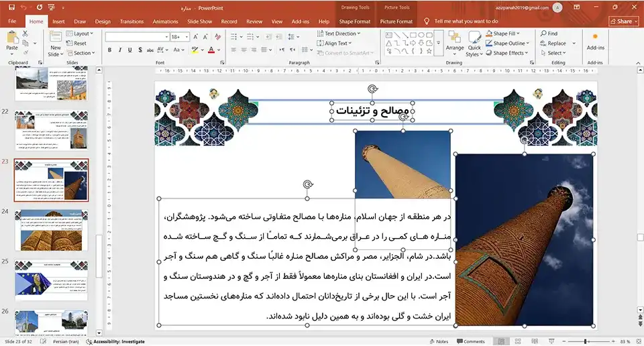The image size is (644, 346).
Task: Click the Decrease List Level icon
Action: 268,36
